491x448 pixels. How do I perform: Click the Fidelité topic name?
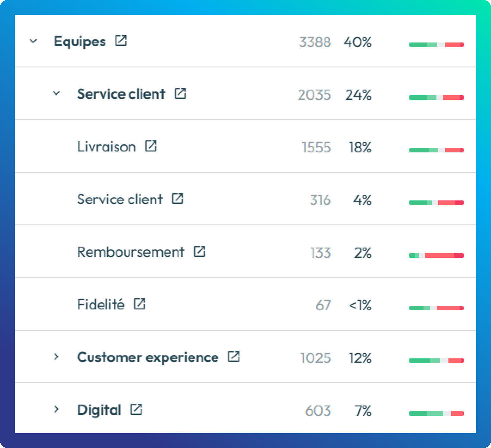(100, 305)
